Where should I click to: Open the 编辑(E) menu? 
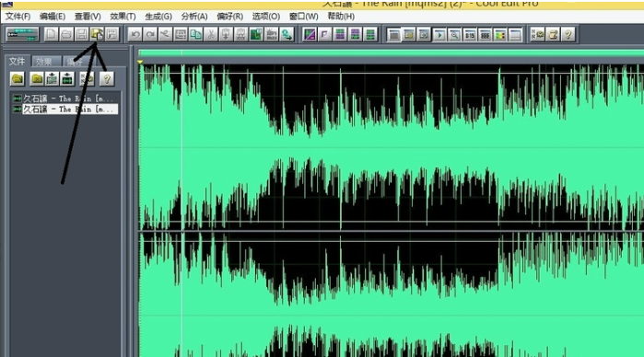[53, 17]
